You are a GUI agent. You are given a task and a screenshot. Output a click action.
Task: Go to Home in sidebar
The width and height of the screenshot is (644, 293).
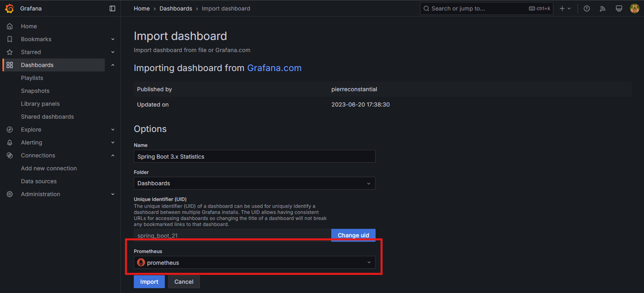tap(29, 26)
